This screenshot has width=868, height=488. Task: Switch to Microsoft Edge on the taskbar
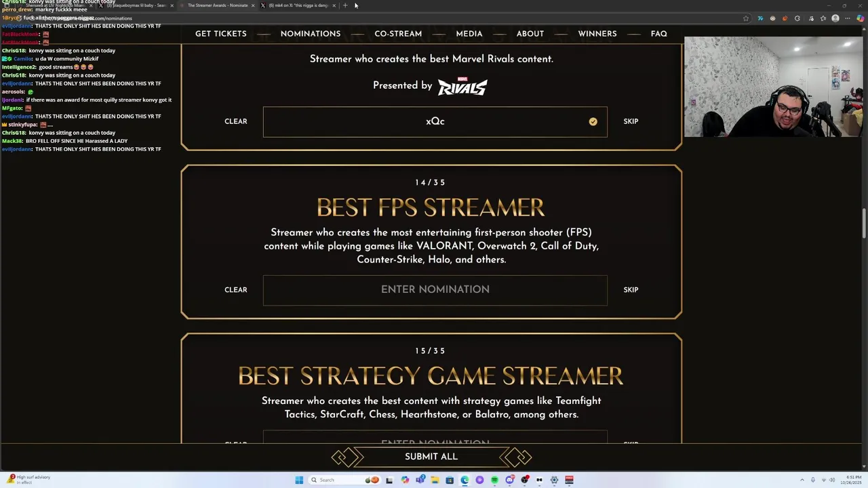465,480
